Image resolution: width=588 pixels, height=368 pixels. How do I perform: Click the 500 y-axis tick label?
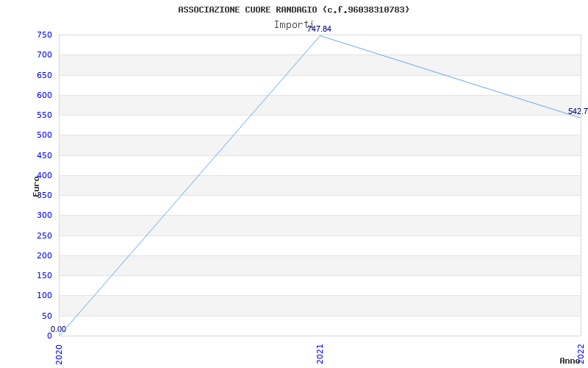(x=44, y=135)
